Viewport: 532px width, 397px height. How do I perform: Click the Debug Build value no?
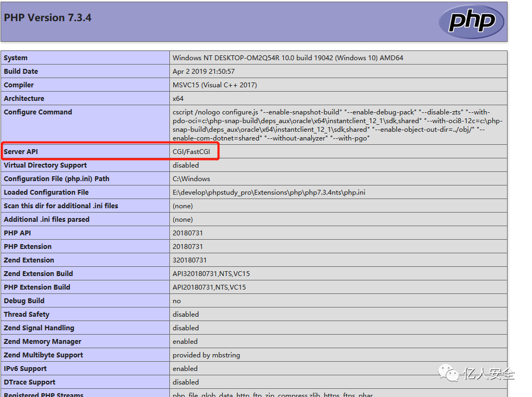click(176, 301)
